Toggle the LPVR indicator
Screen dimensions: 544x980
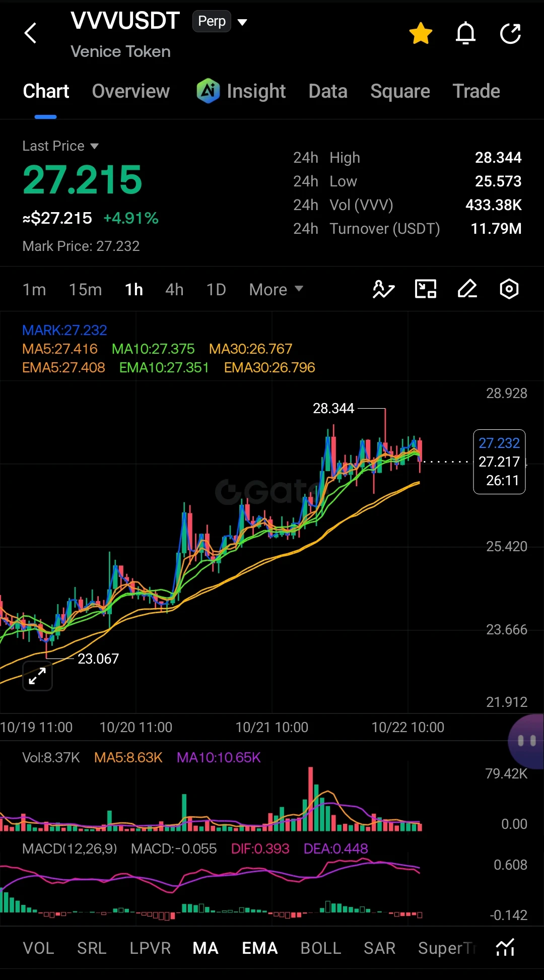click(x=150, y=948)
